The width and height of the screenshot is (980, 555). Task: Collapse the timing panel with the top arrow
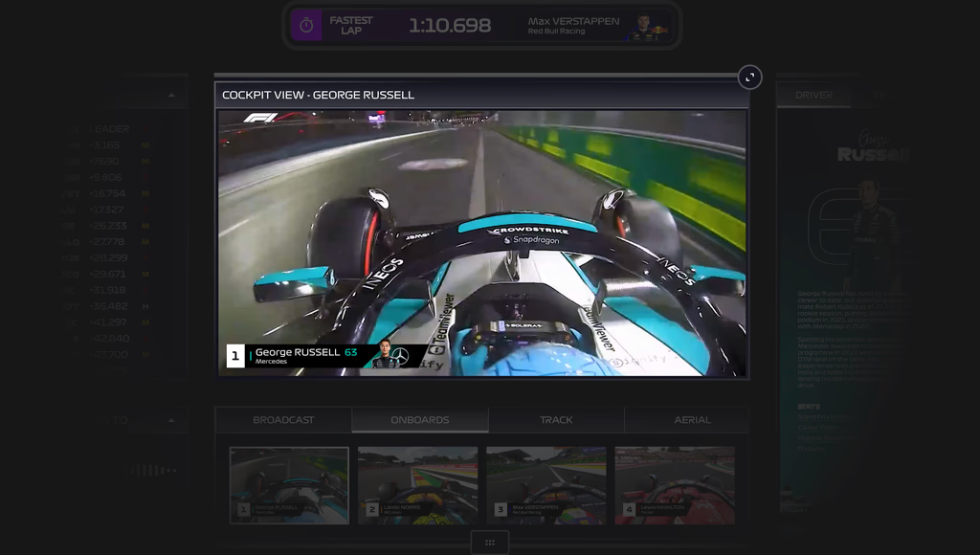(x=171, y=96)
